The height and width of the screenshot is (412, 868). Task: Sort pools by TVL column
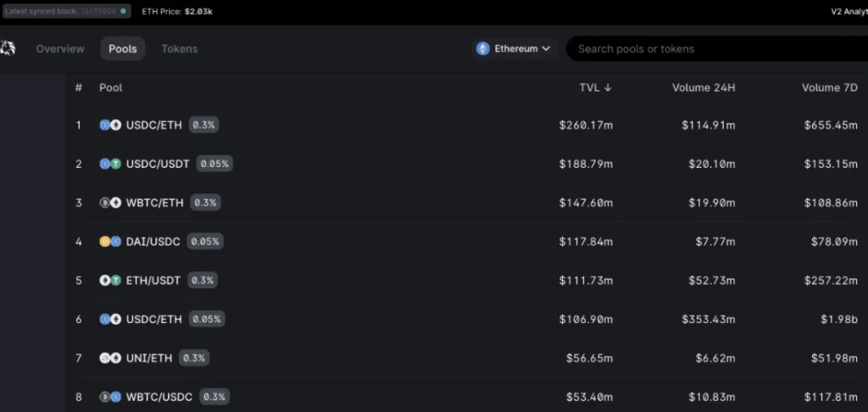[x=595, y=87]
